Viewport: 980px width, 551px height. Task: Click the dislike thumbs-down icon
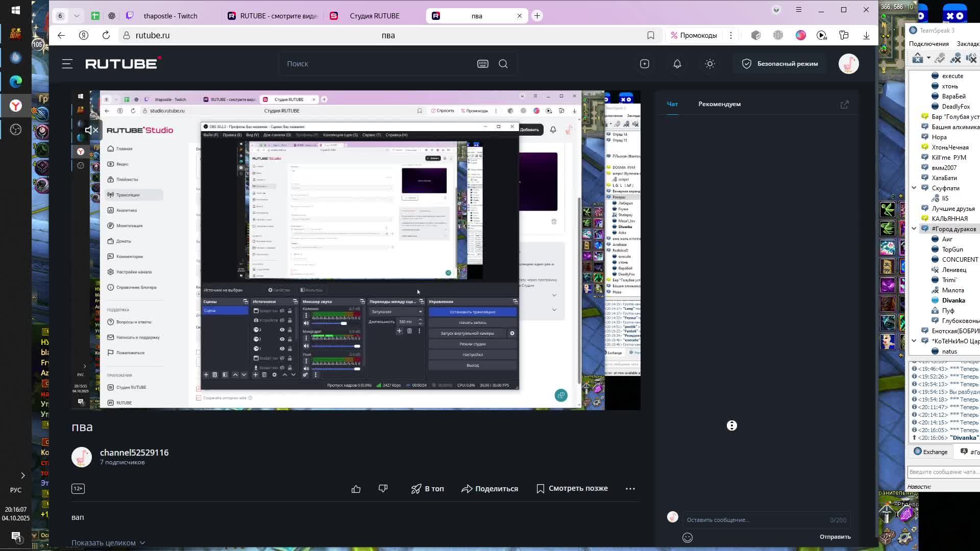point(383,489)
